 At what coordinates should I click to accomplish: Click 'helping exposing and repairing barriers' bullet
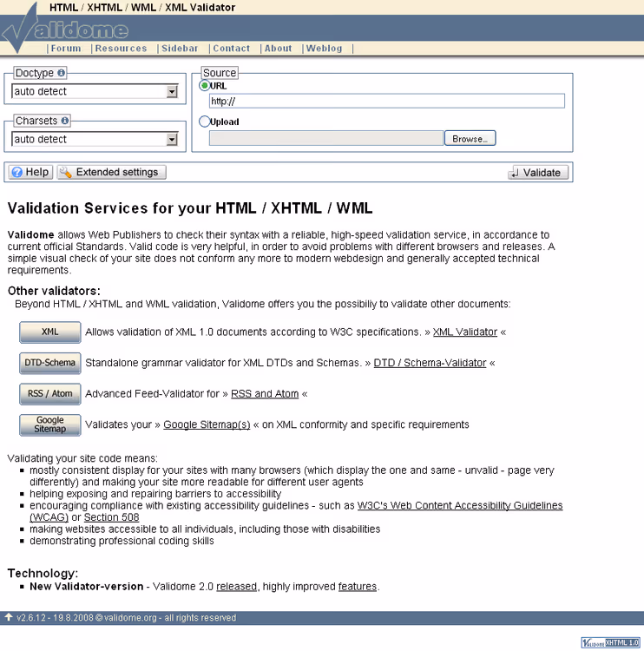155,494
